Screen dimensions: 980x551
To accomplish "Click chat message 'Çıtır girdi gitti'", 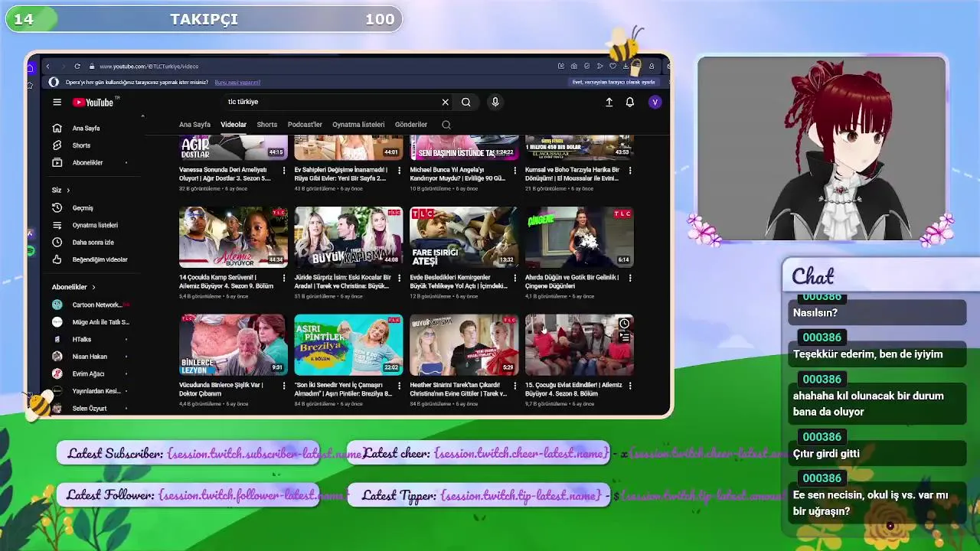I will pyautogui.click(x=826, y=454).
